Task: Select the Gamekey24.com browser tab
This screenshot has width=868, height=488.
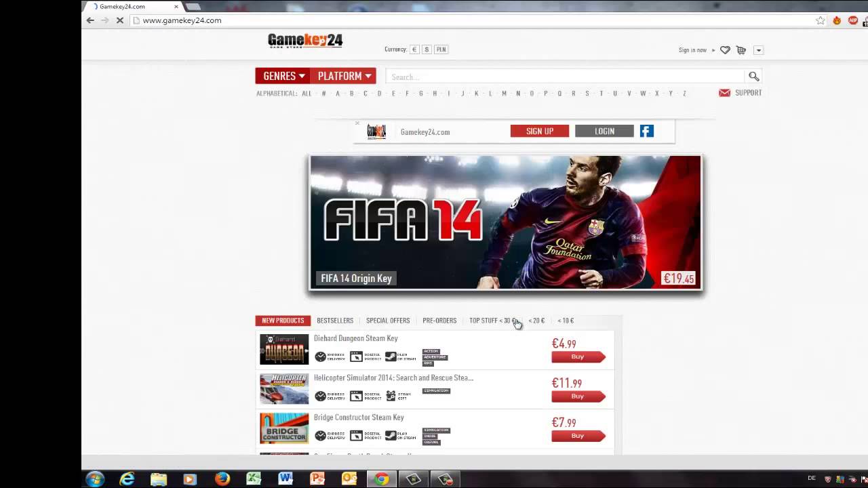Action: tap(134, 7)
